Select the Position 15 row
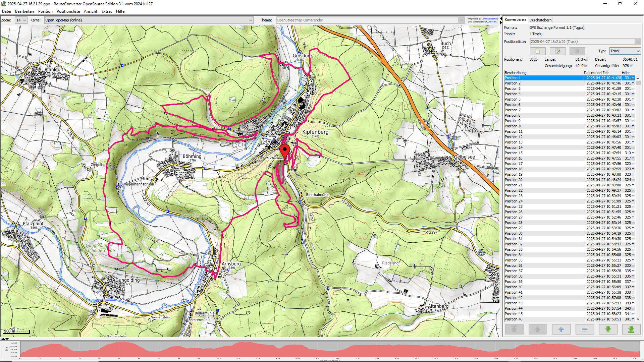 [570, 153]
